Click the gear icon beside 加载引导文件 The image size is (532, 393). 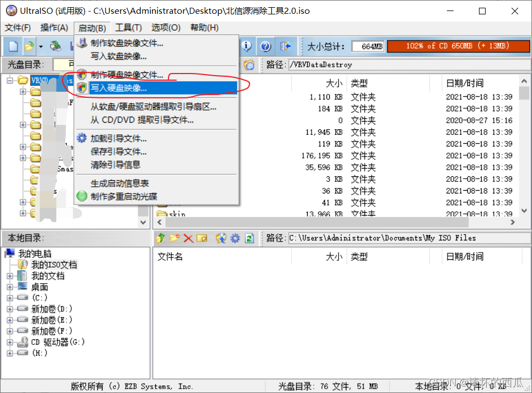click(x=82, y=138)
